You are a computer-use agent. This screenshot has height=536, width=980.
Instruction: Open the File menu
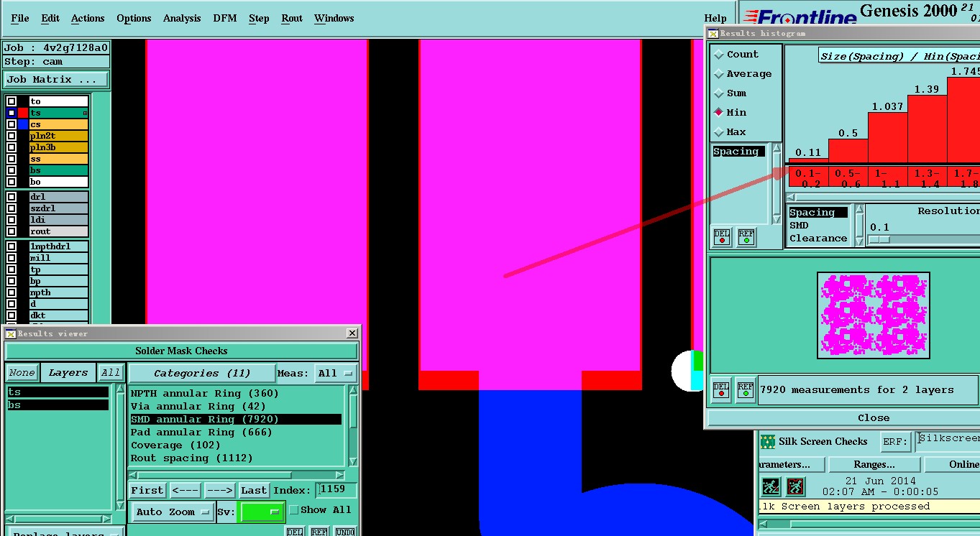(20, 18)
